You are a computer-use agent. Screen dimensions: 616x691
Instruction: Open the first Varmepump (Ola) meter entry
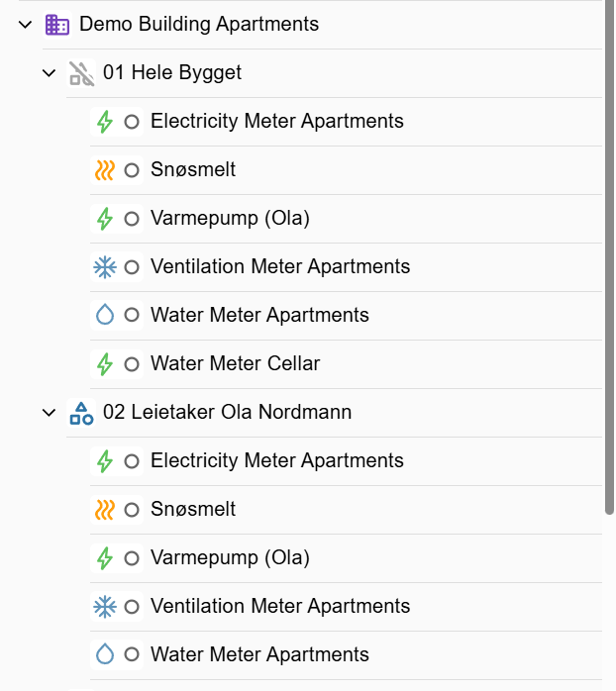coord(230,219)
